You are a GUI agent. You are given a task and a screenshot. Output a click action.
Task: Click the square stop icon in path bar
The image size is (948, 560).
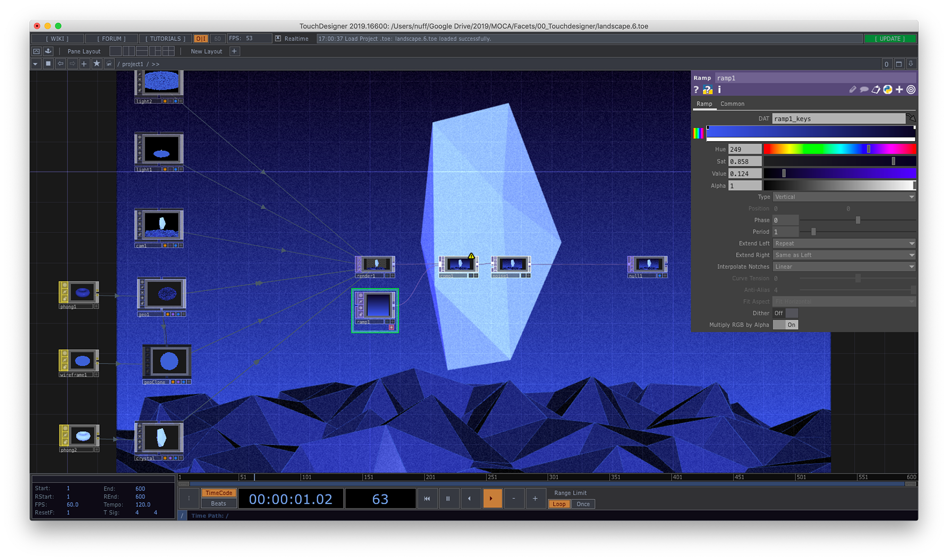tap(48, 64)
